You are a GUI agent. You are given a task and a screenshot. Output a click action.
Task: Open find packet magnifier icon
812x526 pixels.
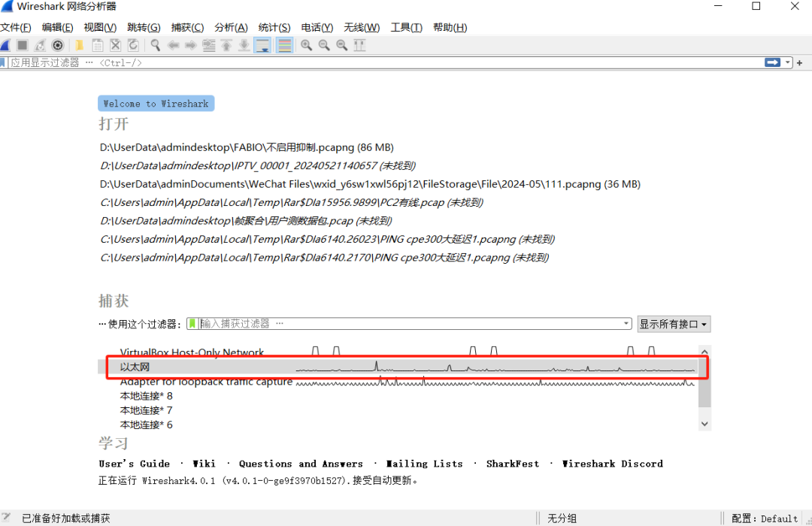pos(155,46)
